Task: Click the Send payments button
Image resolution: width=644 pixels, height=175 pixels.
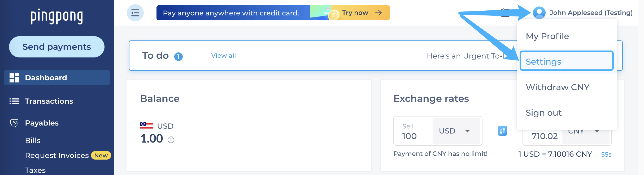Action: pyautogui.click(x=56, y=47)
